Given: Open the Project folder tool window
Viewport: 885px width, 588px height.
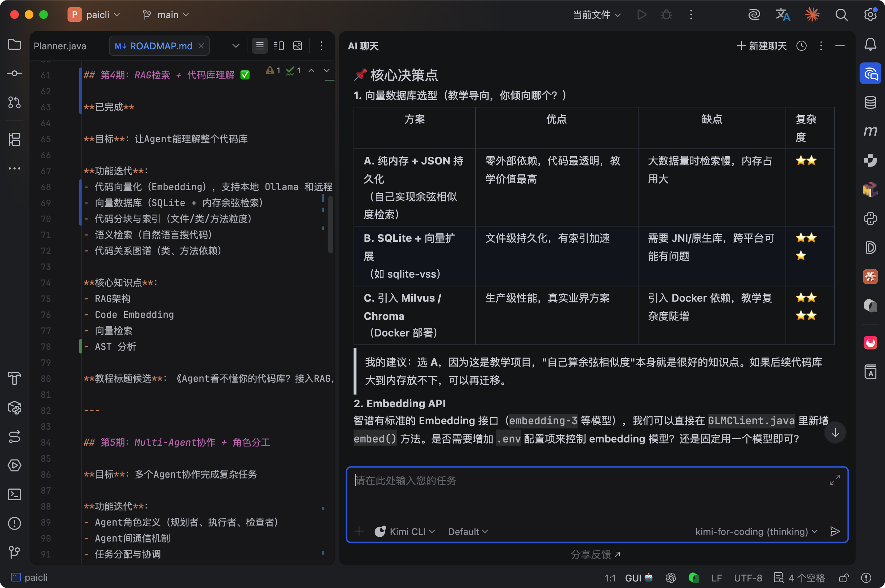Looking at the screenshot, I should pos(14,45).
